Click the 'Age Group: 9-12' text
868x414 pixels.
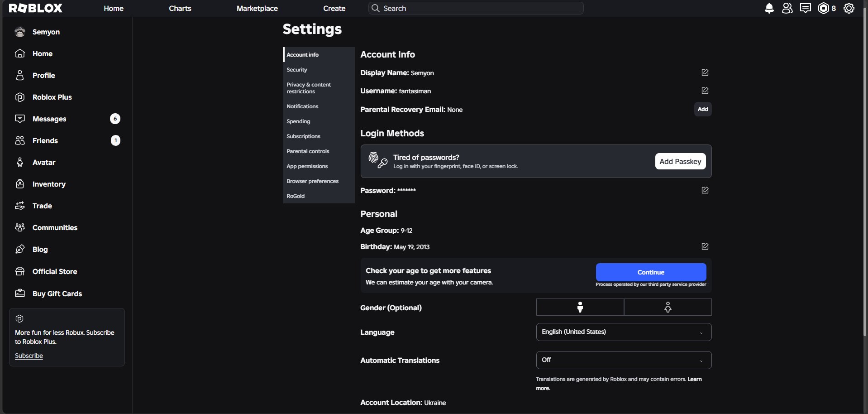(x=386, y=231)
